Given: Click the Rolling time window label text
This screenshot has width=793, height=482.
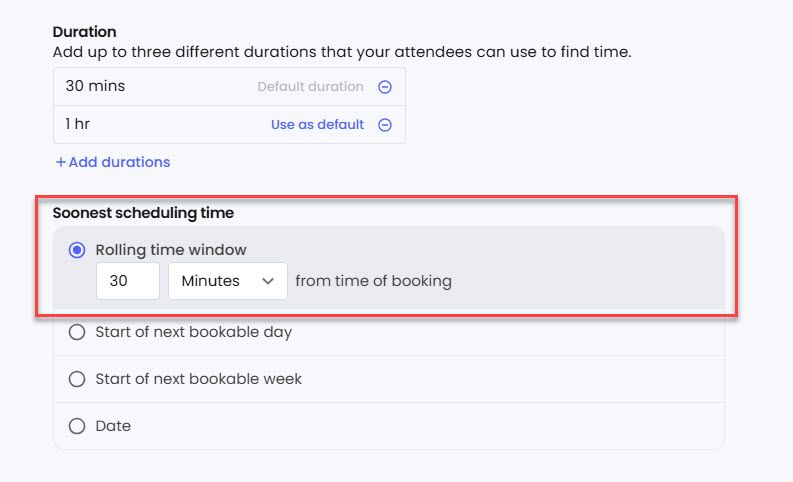Looking at the screenshot, I should tap(170, 250).
